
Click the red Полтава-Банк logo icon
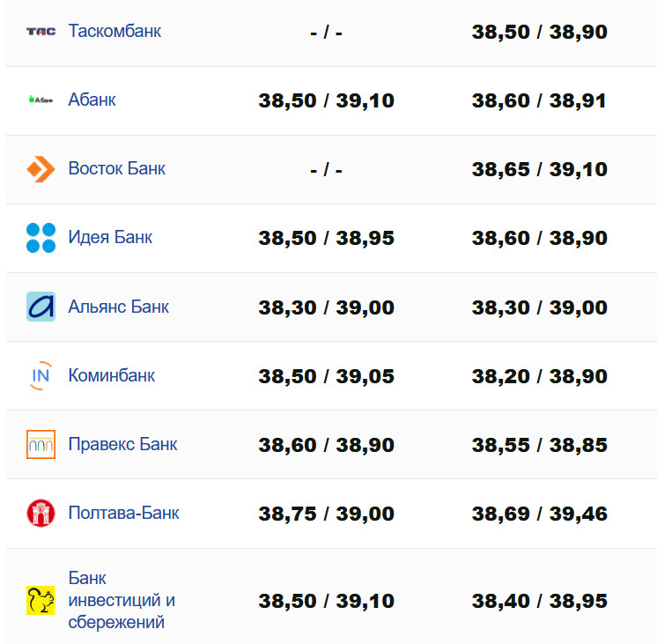(41, 513)
